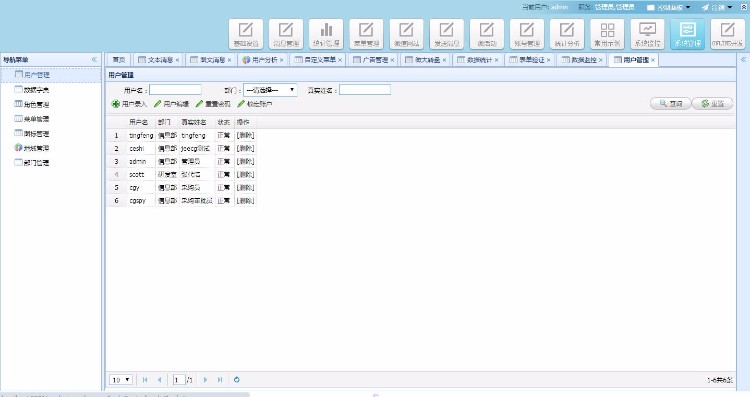
Task: Toggle the top-right header collapse icon
Action: (x=743, y=7)
